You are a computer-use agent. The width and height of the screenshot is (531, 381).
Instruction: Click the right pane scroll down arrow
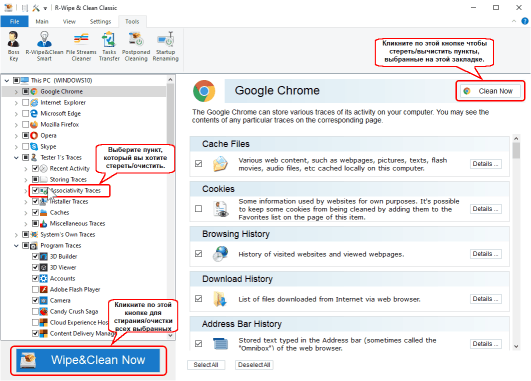tap(516, 346)
